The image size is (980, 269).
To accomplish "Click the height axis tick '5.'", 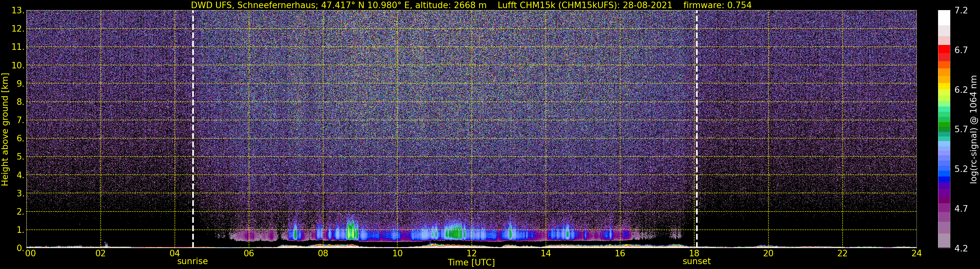I will coord(20,157).
